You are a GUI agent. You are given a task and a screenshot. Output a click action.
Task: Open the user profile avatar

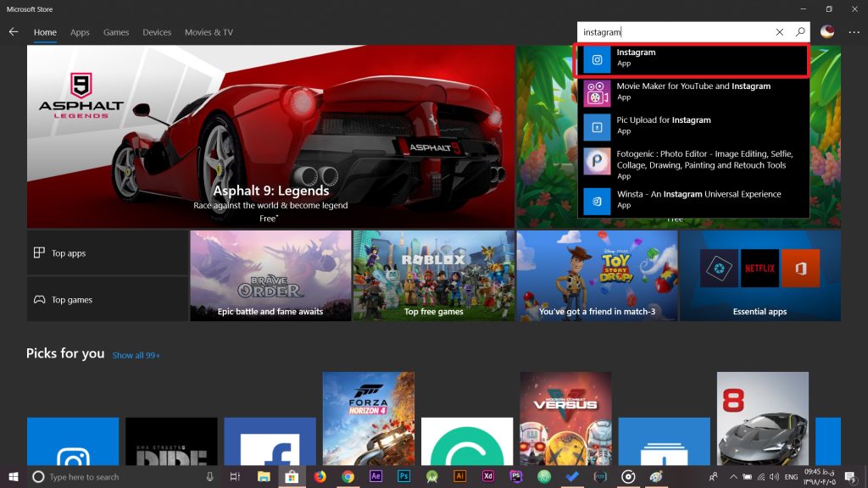[x=827, y=32]
